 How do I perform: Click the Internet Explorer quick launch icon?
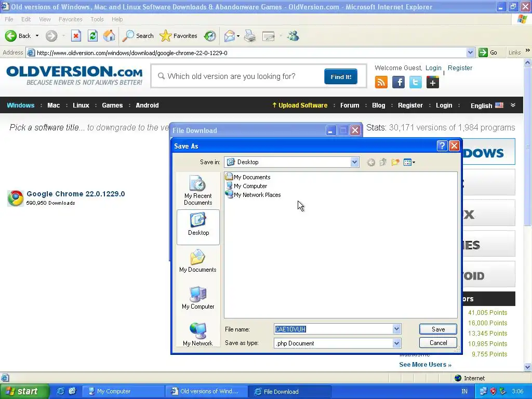[60, 391]
